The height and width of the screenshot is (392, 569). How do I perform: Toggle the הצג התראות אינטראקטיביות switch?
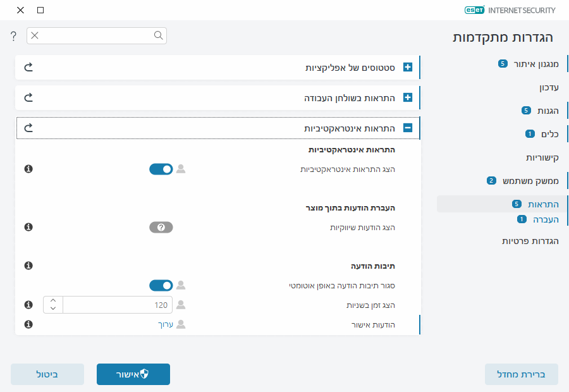click(x=161, y=169)
